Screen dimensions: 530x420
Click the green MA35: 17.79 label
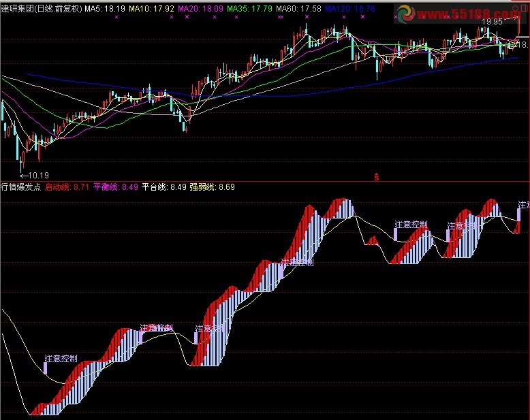pos(249,9)
